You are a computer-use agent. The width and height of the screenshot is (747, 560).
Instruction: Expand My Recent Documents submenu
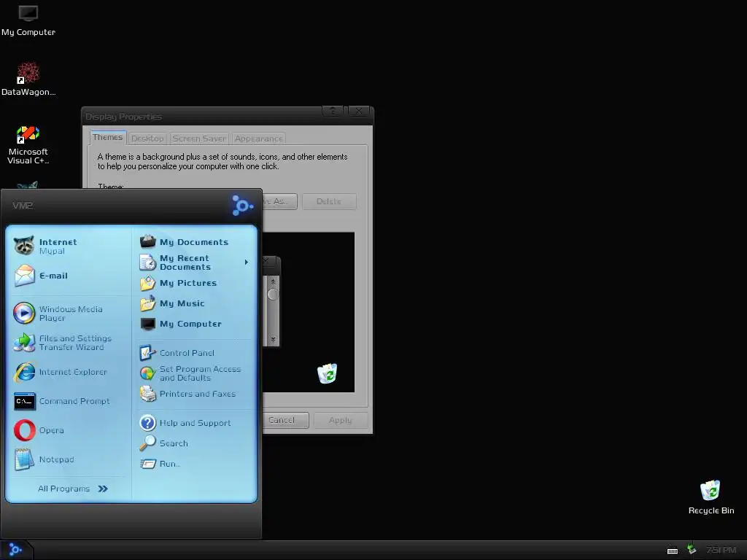tap(195, 262)
